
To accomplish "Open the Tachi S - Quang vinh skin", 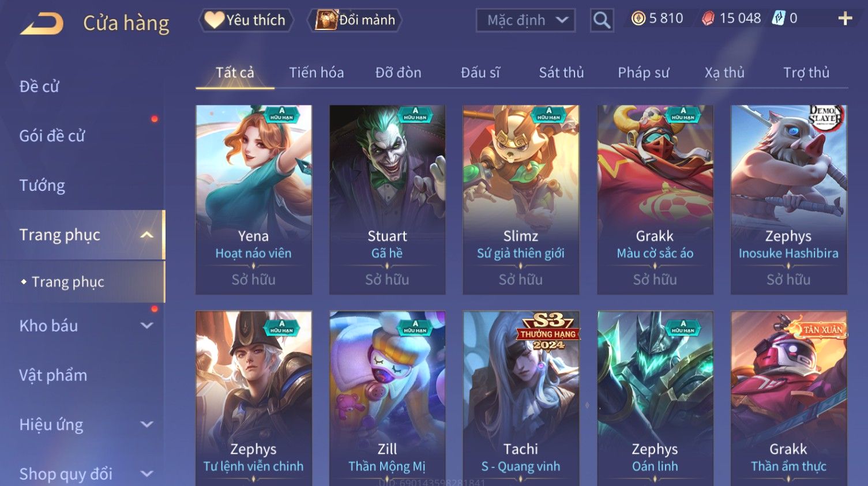I will click(521, 398).
